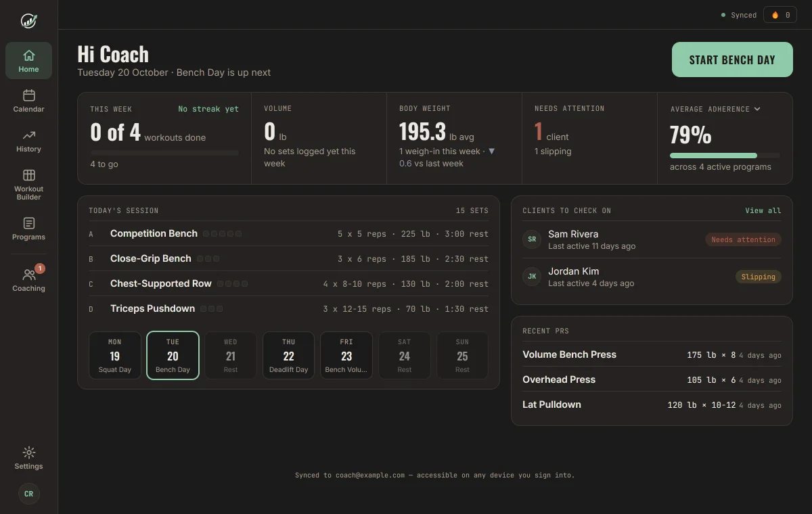
Task: Click the streak flame counter
Action: pyautogui.click(x=780, y=15)
